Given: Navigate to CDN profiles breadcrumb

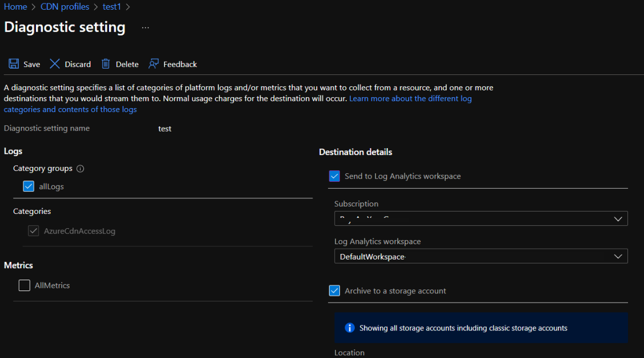Looking at the screenshot, I should (65, 7).
